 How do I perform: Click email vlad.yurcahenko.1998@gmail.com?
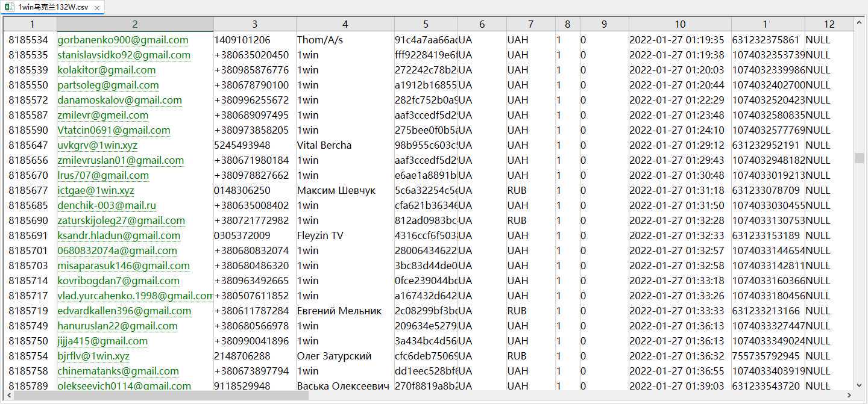(x=136, y=296)
